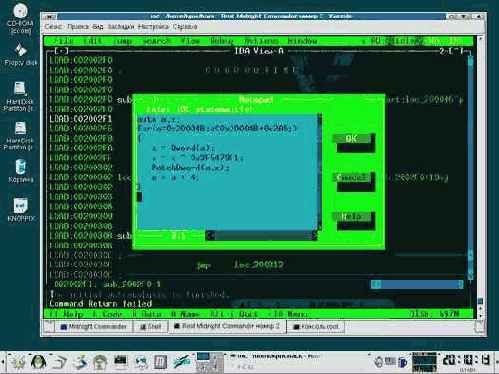Open the CD-ROM desktop icon

pyautogui.click(x=20, y=18)
